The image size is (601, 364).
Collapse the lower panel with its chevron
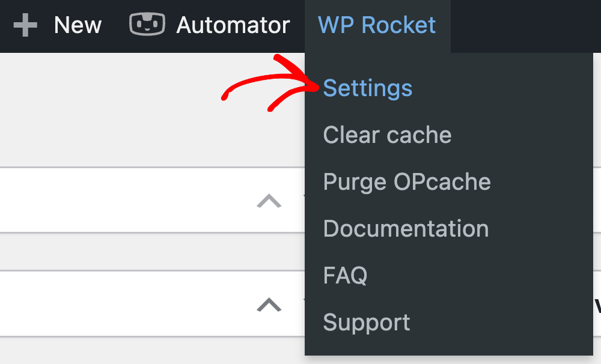(269, 305)
